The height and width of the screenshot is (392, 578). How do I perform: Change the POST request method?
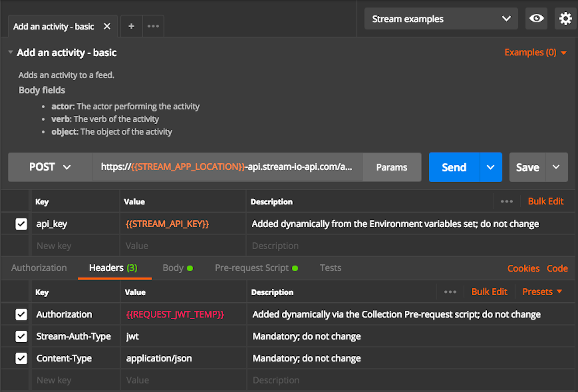pos(50,167)
